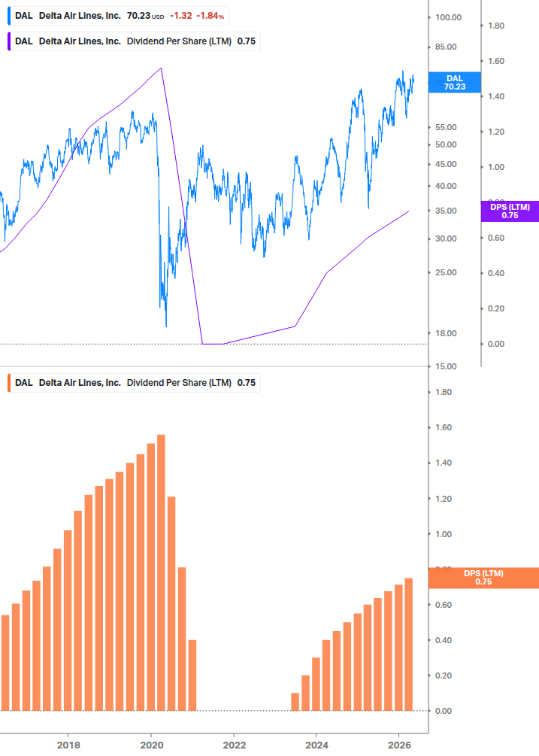
Task: Select the DAL price legend showing 70.23 USD
Action: tap(118, 16)
